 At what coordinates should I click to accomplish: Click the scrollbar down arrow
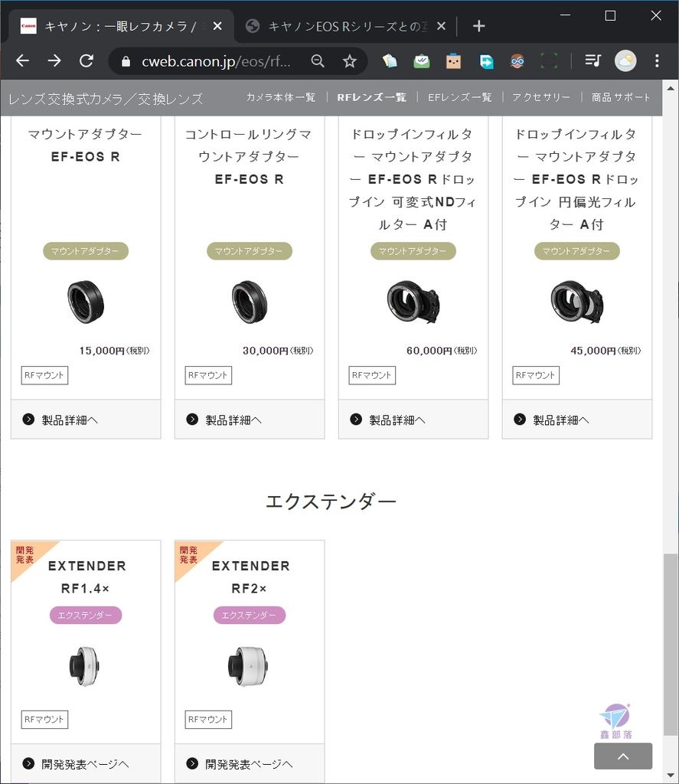[671, 776]
